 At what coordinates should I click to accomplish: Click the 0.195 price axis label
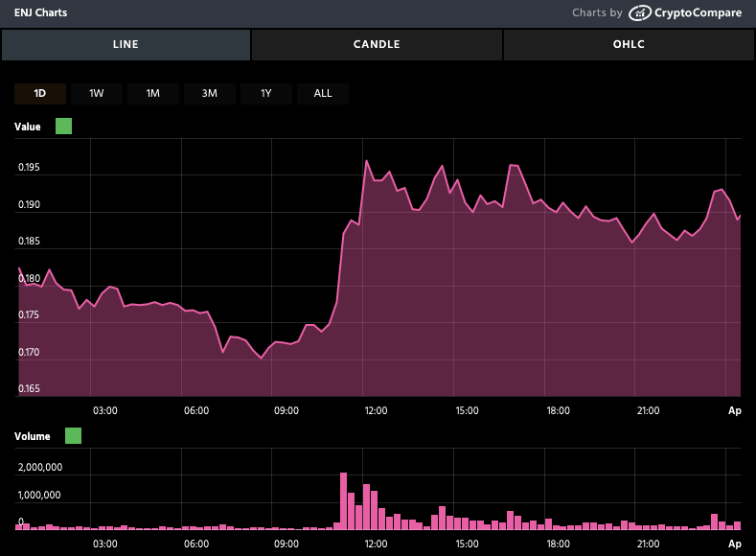click(29, 169)
